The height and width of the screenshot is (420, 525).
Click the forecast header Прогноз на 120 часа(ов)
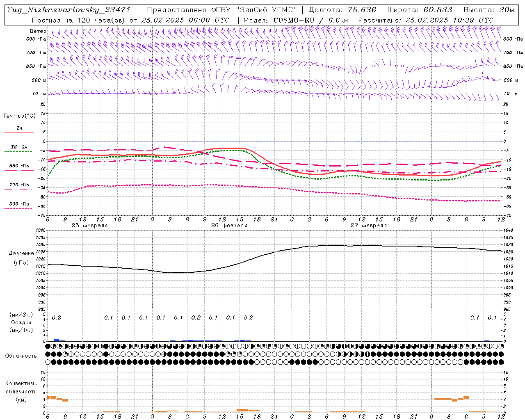coord(79,20)
